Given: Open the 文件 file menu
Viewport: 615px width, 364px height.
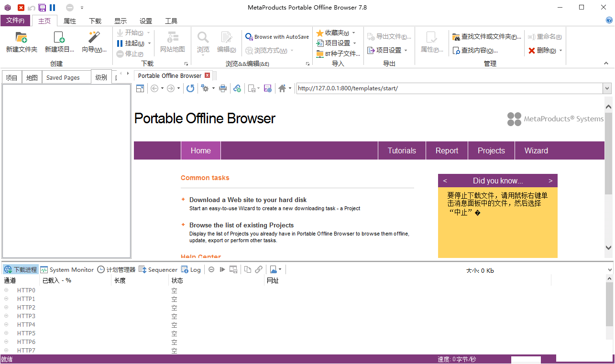Looking at the screenshot, I should click(x=15, y=21).
